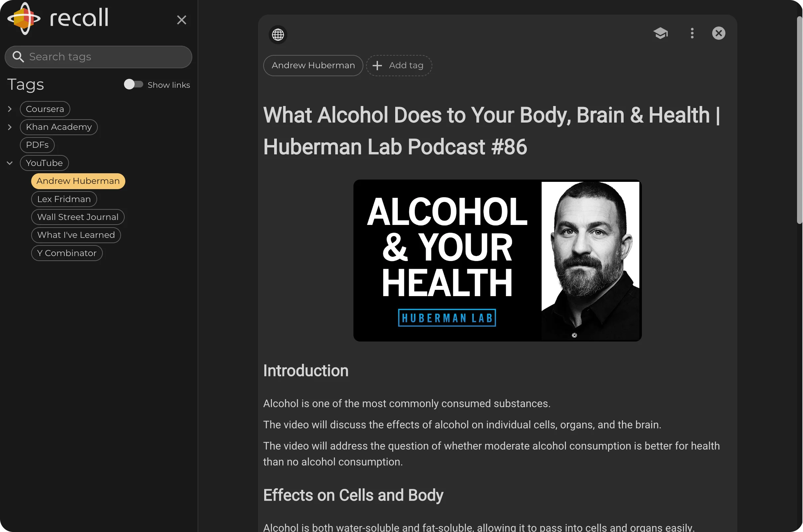
Task: Click the search magnifier in Search tags field
Action: point(19,57)
